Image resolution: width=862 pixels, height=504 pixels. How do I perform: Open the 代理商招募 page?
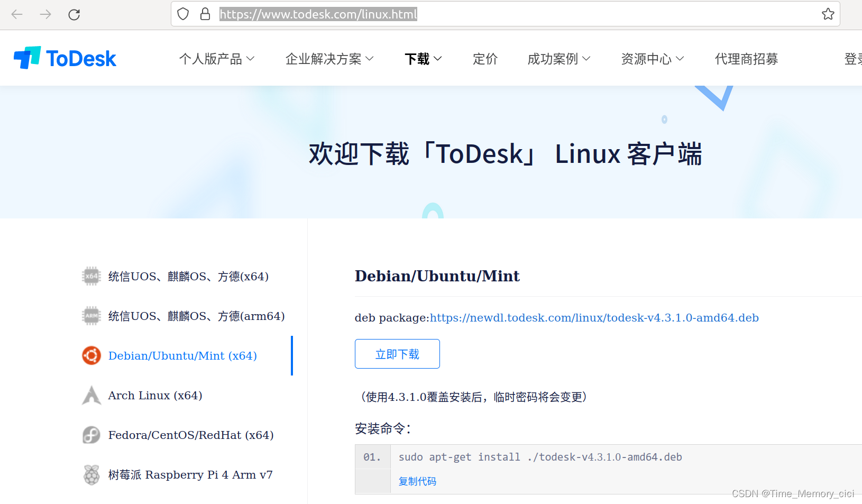tap(746, 59)
